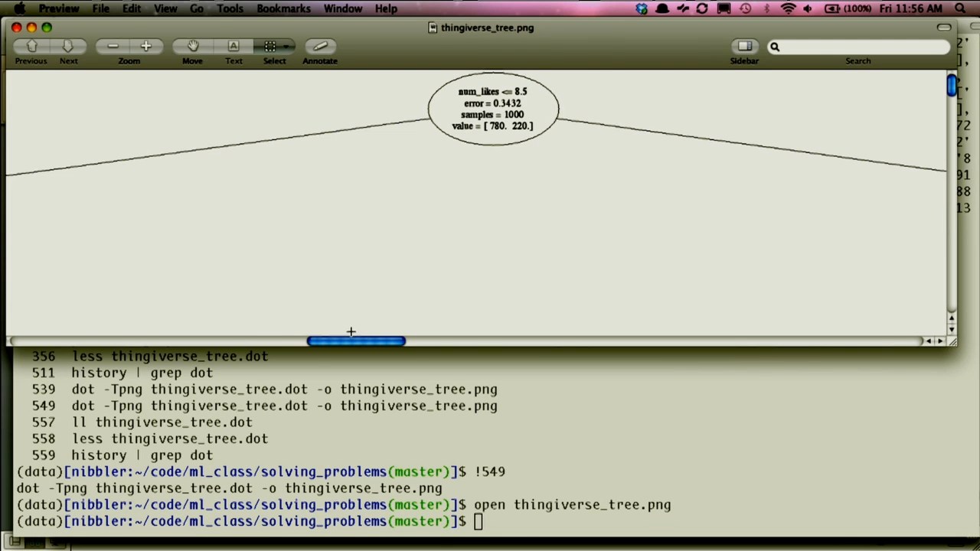Open the Apple menu

[19, 8]
